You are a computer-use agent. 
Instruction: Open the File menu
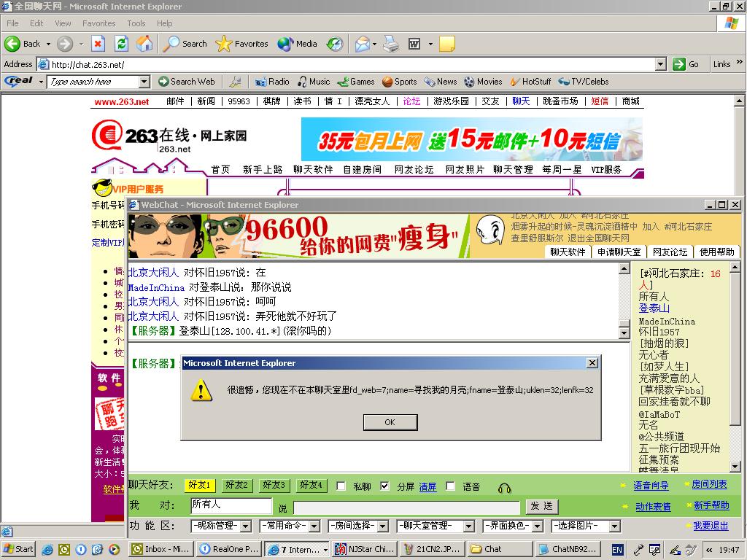(12, 23)
